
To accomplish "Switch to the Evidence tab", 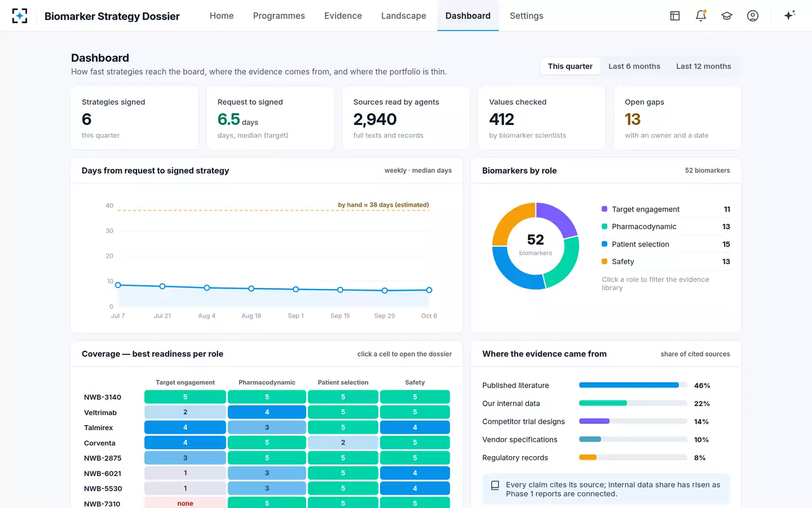I will pyautogui.click(x=343, y=16).
